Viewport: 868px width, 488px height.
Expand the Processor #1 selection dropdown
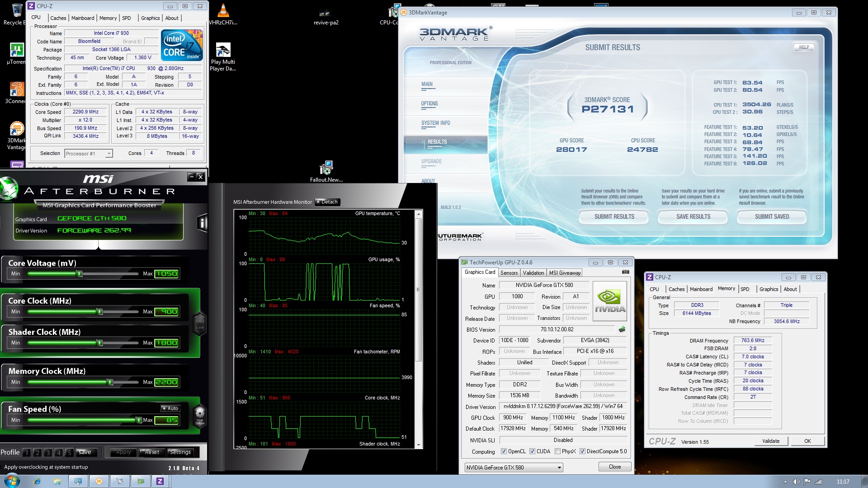point(108,154)
